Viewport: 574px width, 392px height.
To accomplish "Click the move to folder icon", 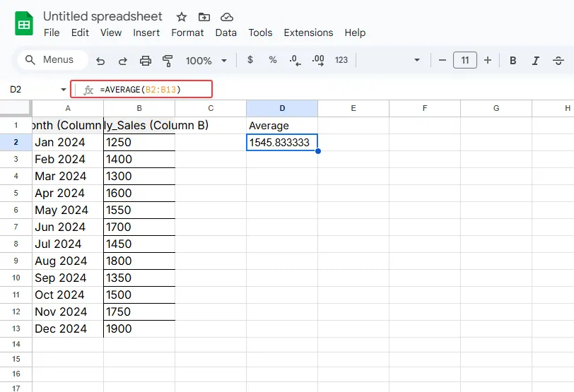I will (204, 17).
